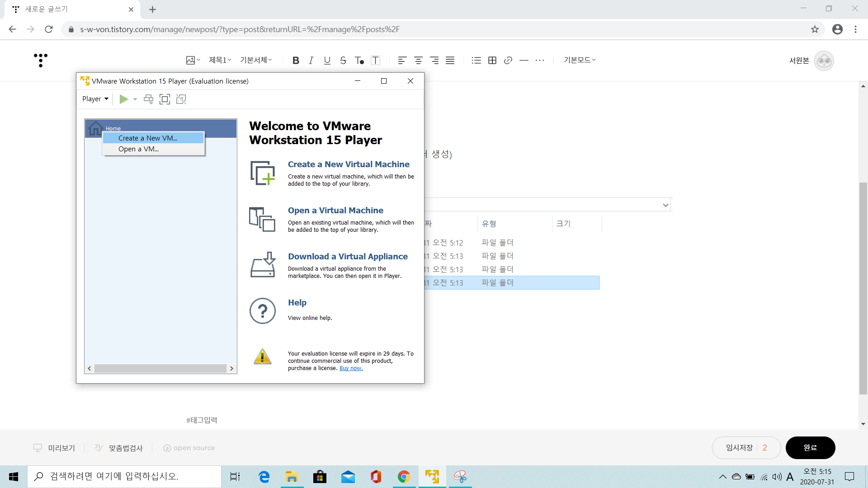868x488 pixels.
Task: Open the text color tool
Action: [x=359, y=61]
